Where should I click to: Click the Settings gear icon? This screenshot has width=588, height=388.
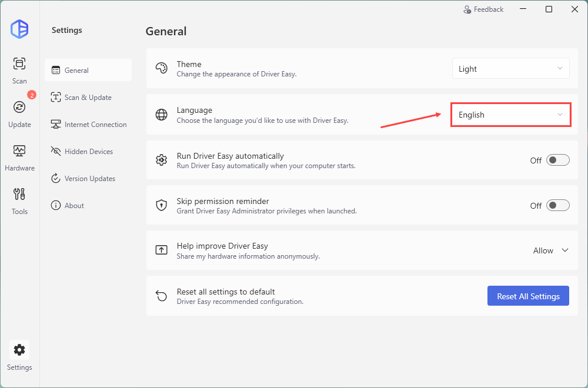[19, 350]
